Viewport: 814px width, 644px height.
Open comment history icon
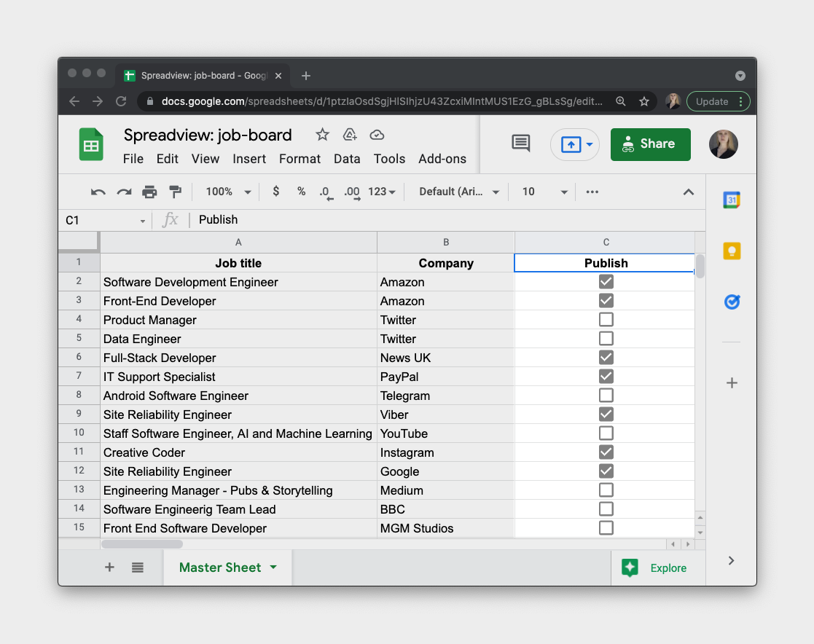point(520,144)
